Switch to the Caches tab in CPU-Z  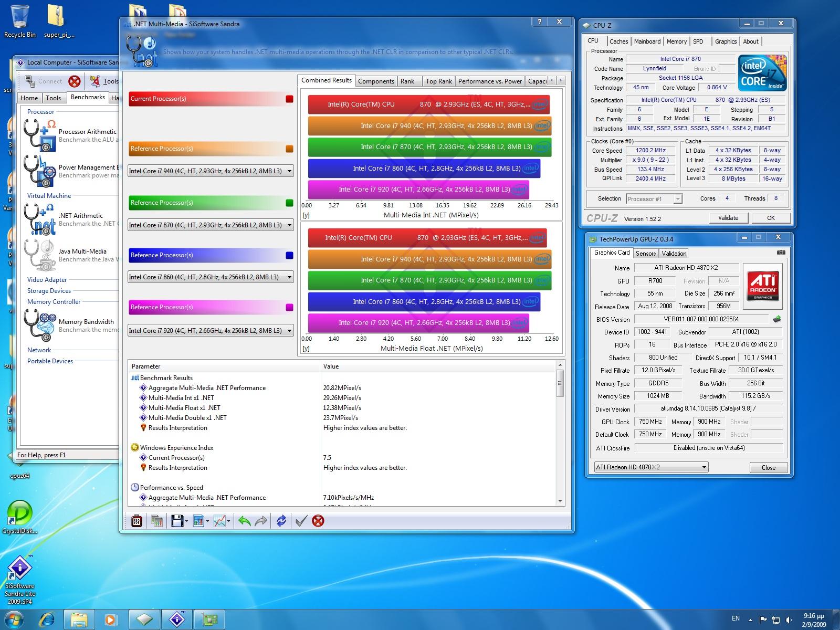[618, 41]
